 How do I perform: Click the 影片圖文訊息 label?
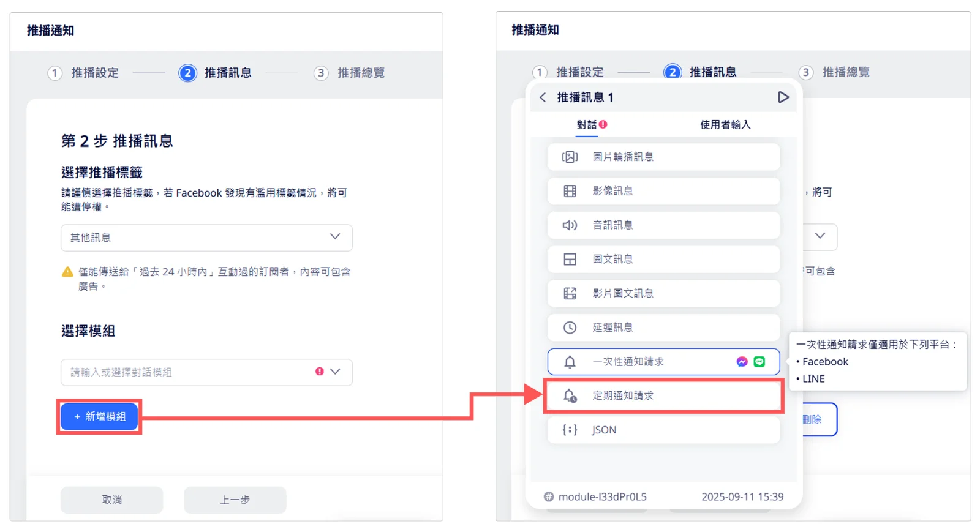pyautogui.click(x=623, y=293)
